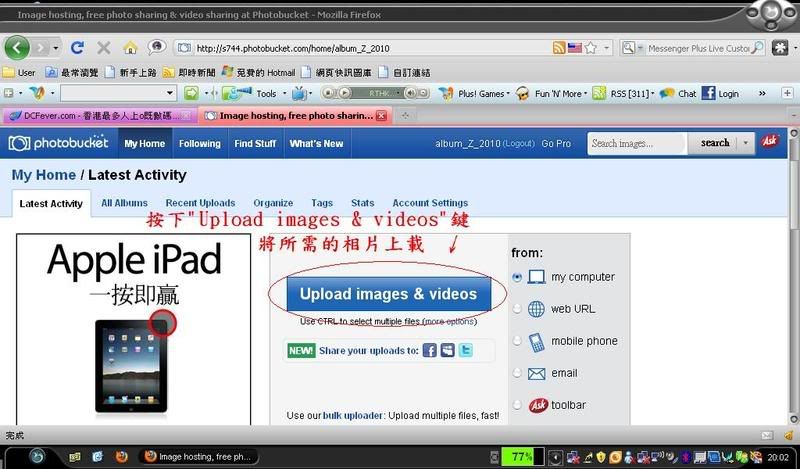Open the Photobucket search options dropdown arrow
This screenshot has width=800, height=469.
click(746, 143)
